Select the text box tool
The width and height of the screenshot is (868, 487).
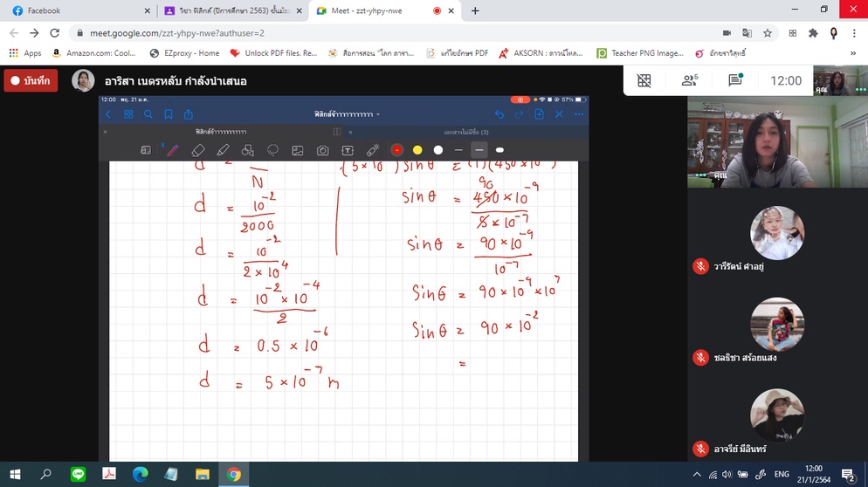pyautogui.click(x=348, y=150)
